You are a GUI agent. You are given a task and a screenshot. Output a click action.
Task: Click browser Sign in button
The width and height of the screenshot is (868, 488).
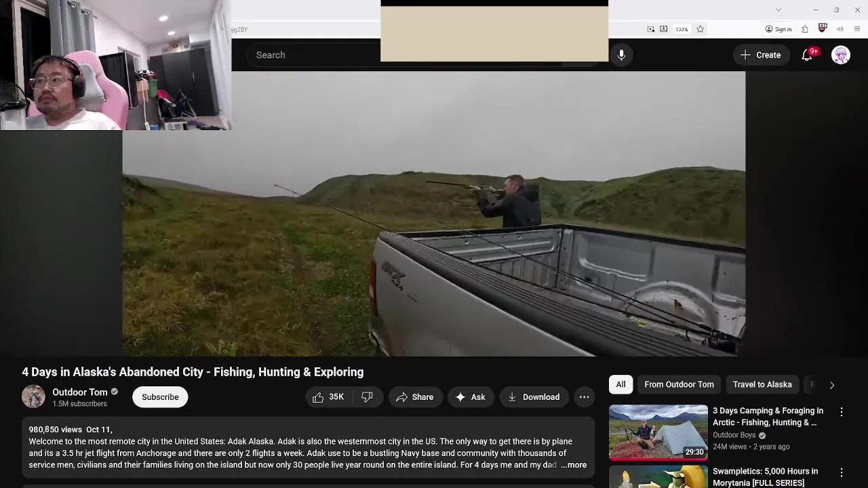[778, 29]
